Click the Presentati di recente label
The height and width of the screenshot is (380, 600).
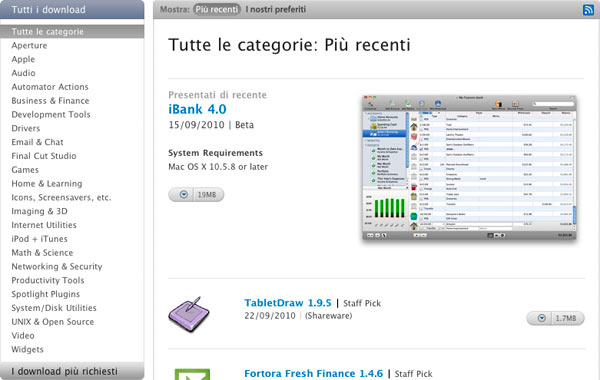217,95
